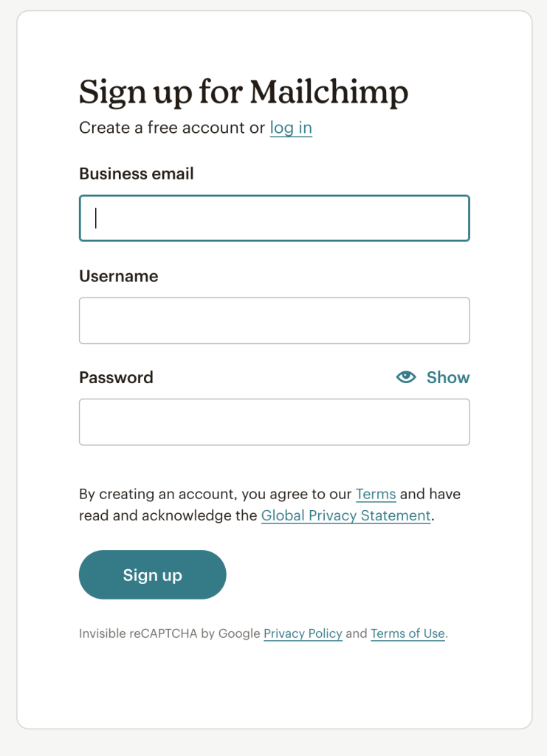Open the Terms link

pos(376,494)
